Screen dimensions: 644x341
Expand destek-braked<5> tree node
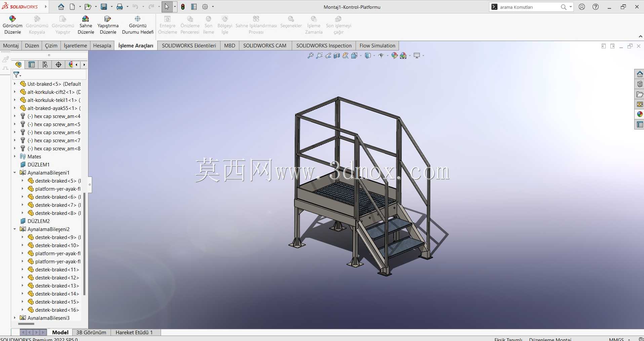23,181
